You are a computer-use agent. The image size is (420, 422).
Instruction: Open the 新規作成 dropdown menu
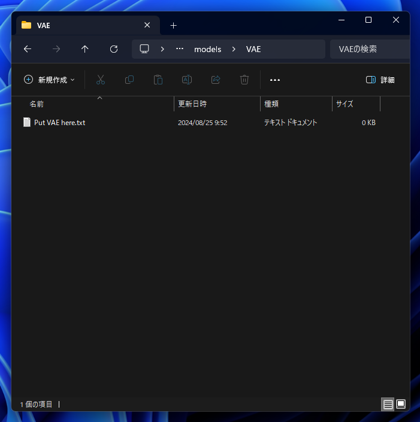tap(49, 80)
